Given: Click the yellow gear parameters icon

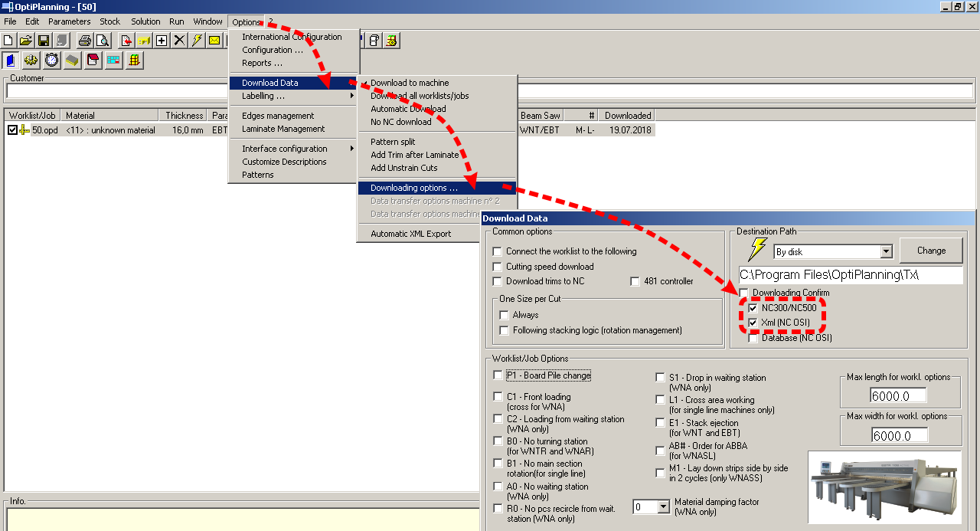Looking at the screenshot, I should [31, 60].
